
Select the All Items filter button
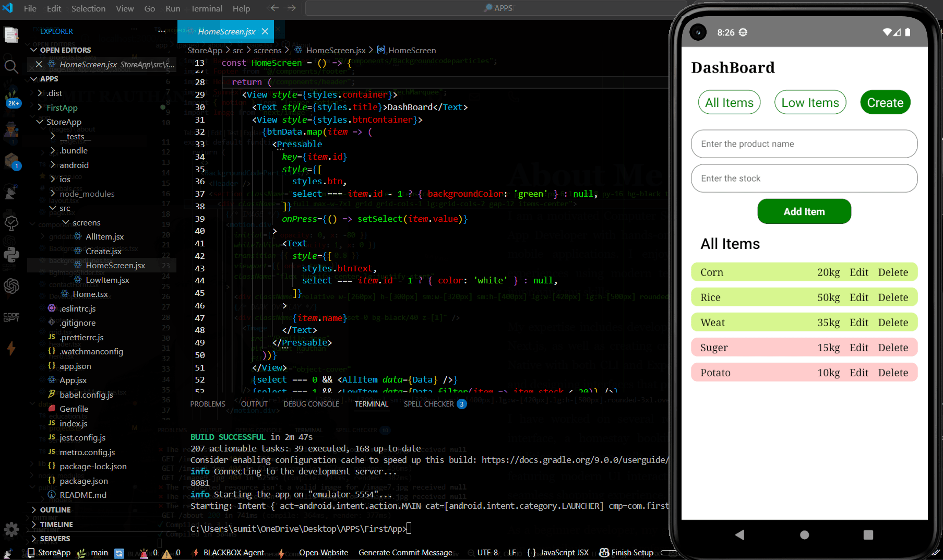click(x=729, y=102)
